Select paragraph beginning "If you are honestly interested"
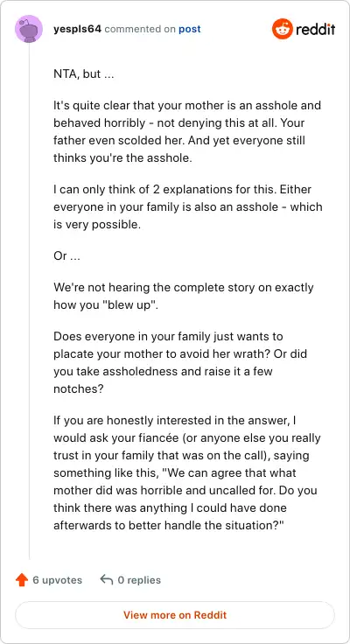 [x=187, y=472]
